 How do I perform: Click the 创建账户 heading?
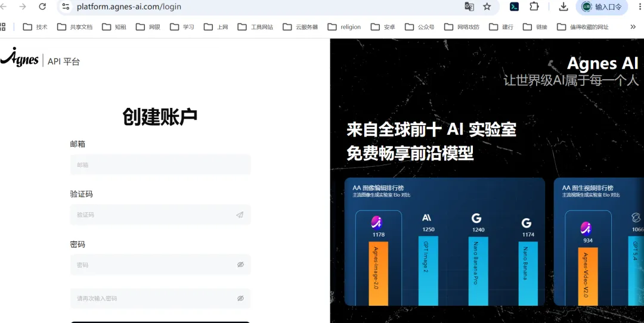(160, 117)
